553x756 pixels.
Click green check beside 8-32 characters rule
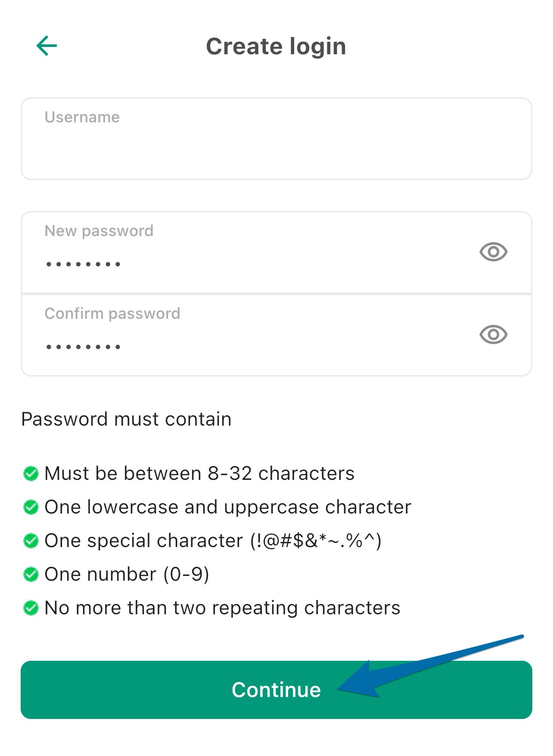pos(31,473)
